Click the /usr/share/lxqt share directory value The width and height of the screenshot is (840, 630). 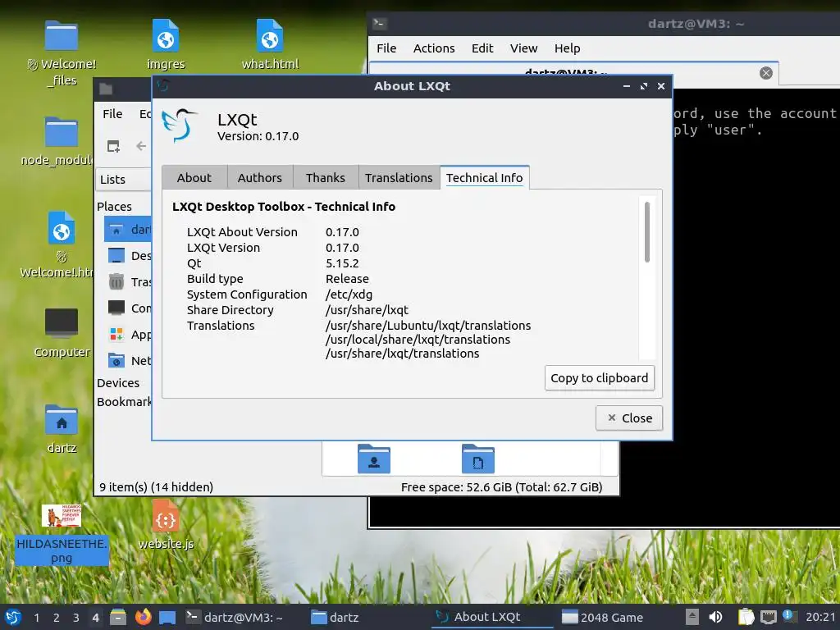click(367, 309)
